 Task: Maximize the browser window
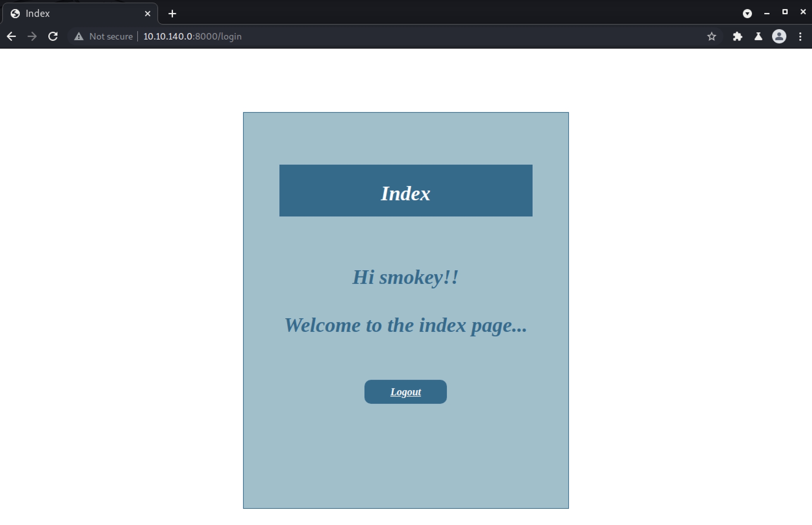(785, 12)
